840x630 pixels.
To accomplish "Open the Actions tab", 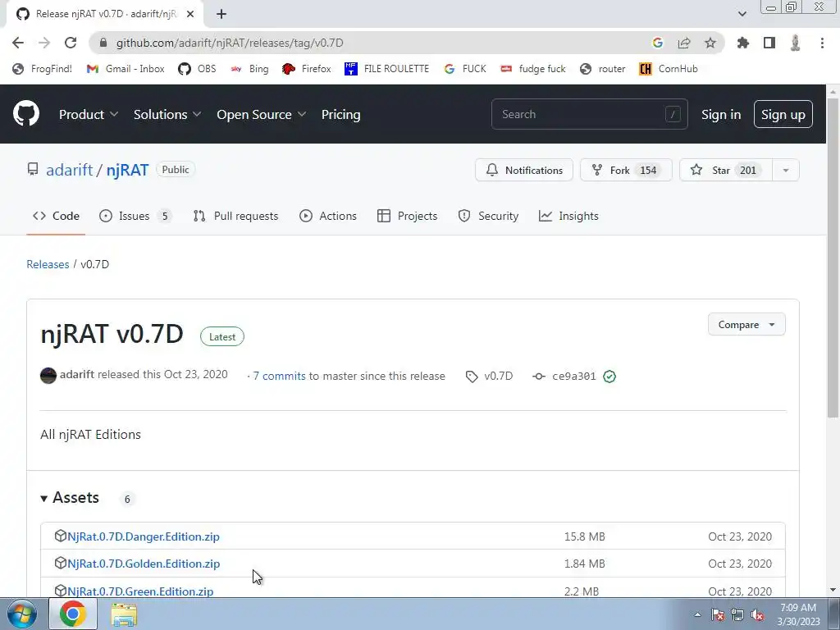I will pyautogui.click(x=328, y=216).
